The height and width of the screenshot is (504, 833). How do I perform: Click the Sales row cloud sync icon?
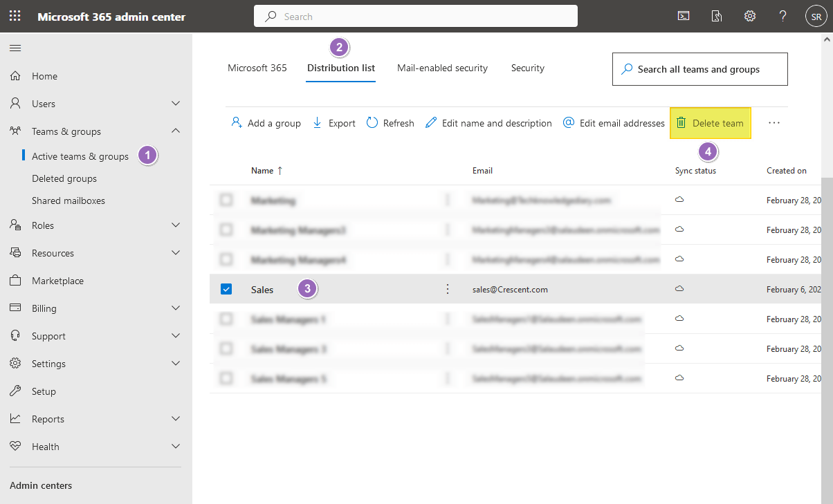coord(679,288)
